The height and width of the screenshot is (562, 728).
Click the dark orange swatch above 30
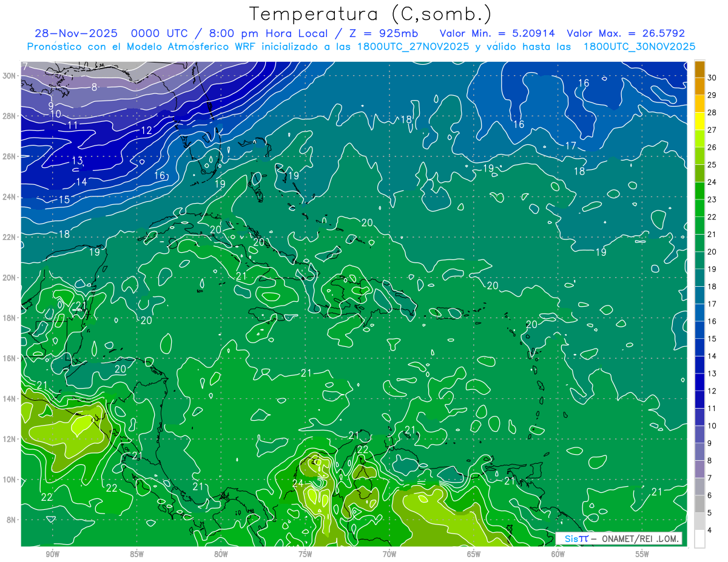tap(699, 69)
